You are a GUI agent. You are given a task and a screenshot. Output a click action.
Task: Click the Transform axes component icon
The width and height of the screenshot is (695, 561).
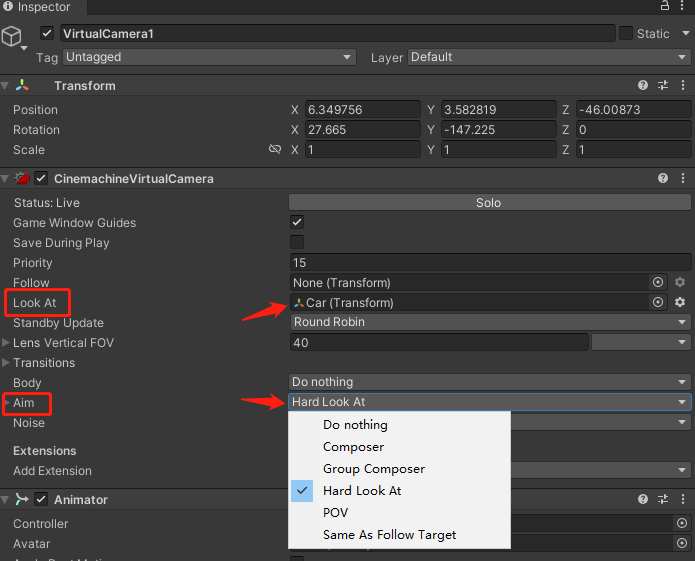coord(22,85)
